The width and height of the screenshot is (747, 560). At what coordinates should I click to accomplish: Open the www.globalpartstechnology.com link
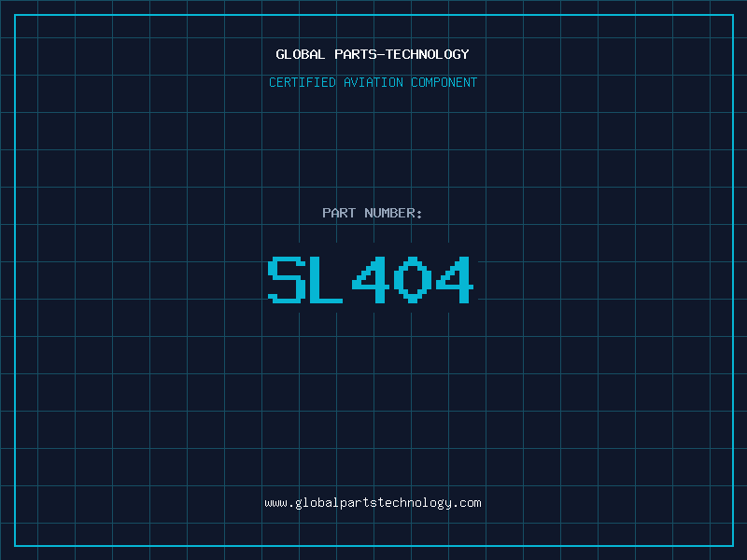[x=373, y=503]
